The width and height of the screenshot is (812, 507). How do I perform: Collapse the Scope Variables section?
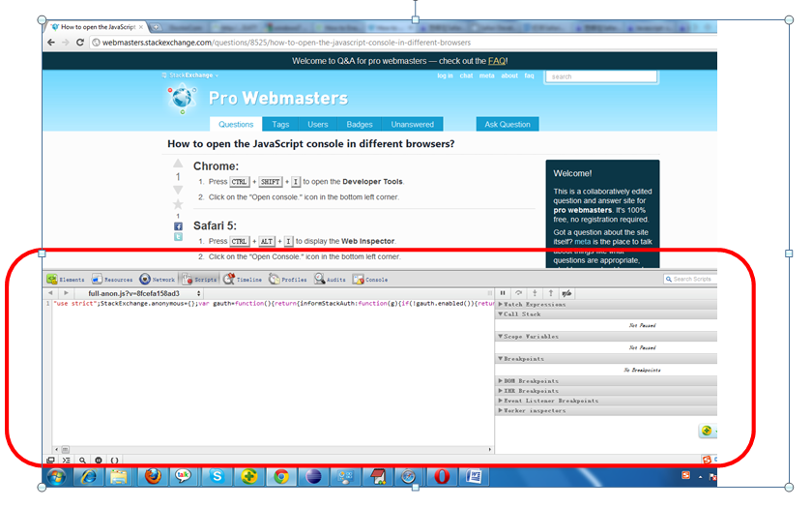tap(606, 337)
